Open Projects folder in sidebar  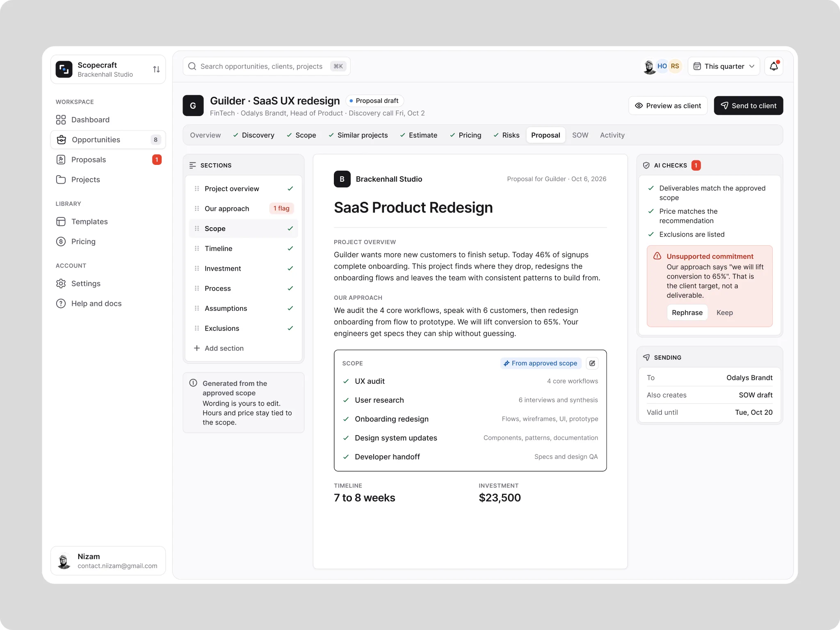108,180
